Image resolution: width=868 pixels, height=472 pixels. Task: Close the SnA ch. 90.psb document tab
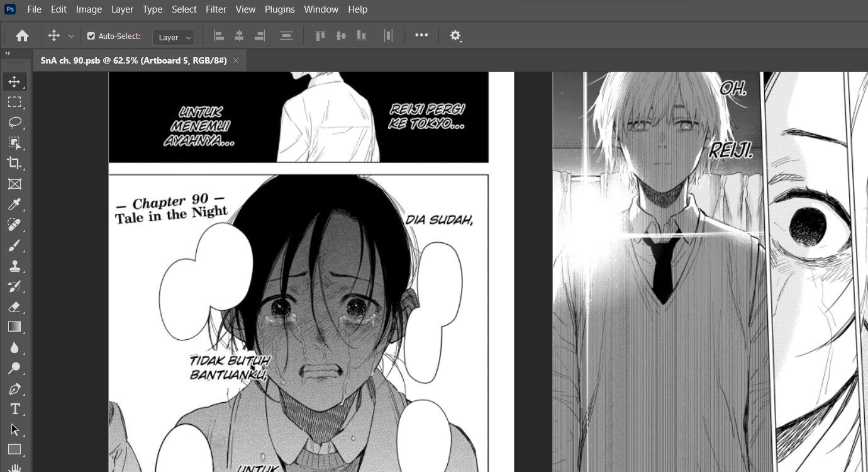coord(236,60)
